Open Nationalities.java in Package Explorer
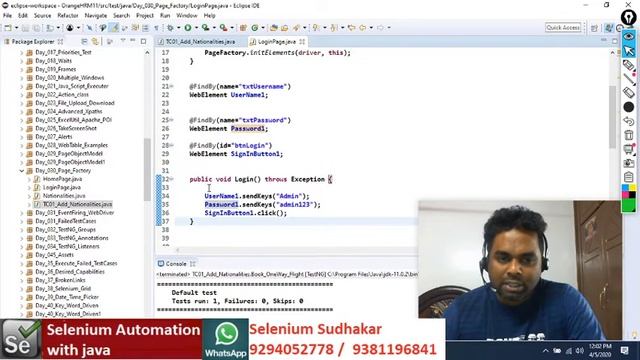This screenshot has width=640, height=360. pyautogui.click(x=64, y=196)
